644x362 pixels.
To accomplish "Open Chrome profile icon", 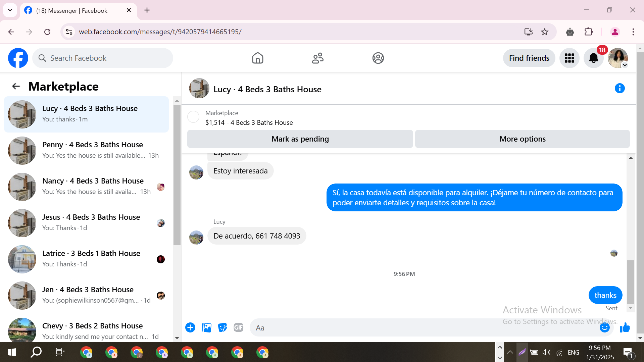I will click(615, 32).
